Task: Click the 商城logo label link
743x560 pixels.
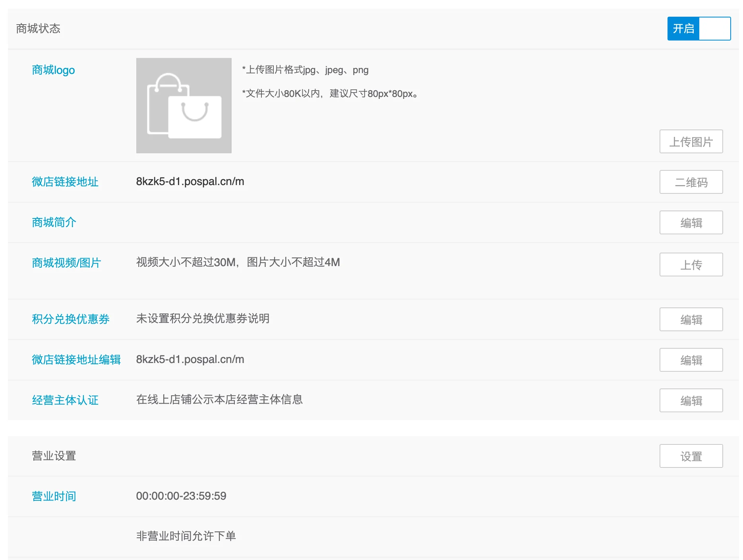Action: 53,70
